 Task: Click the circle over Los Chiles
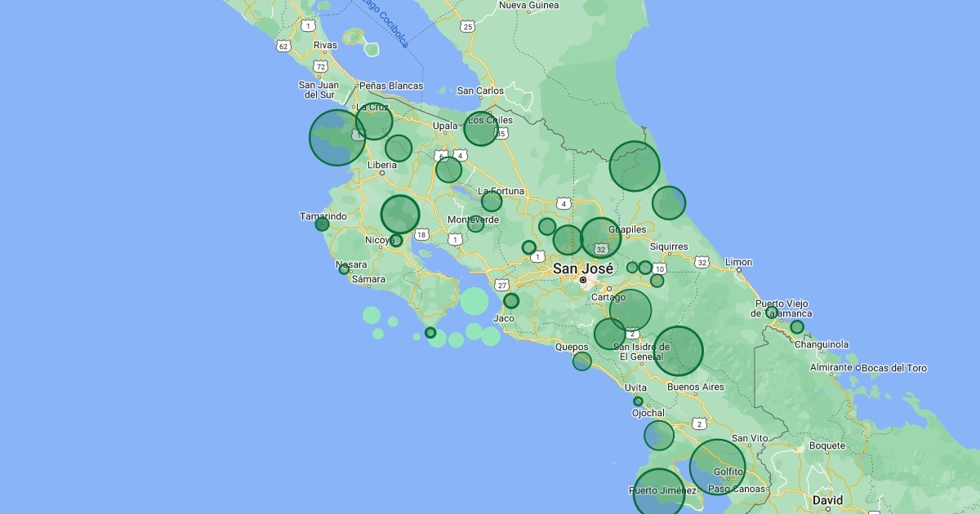(481, 129)
